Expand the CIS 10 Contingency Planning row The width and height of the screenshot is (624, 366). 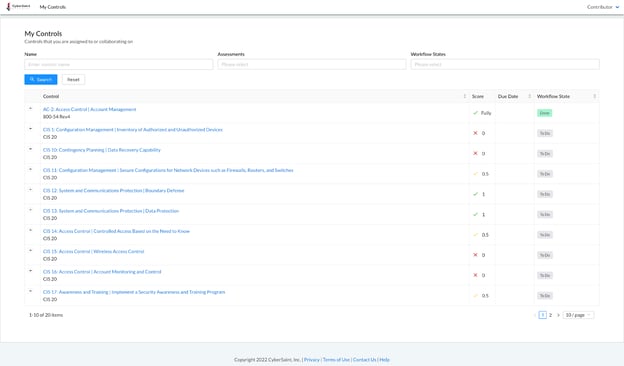point(31,149)
